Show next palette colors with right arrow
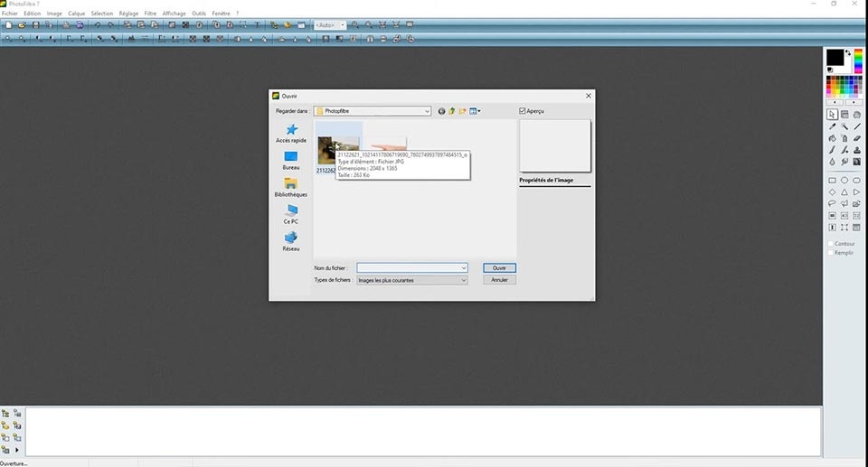 click(x=853, y=102)
